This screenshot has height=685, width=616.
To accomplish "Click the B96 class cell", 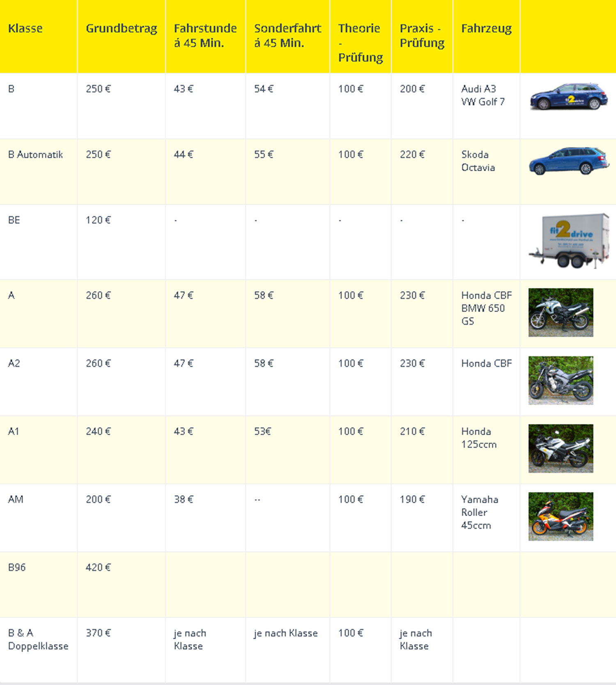I will [17, 567].
